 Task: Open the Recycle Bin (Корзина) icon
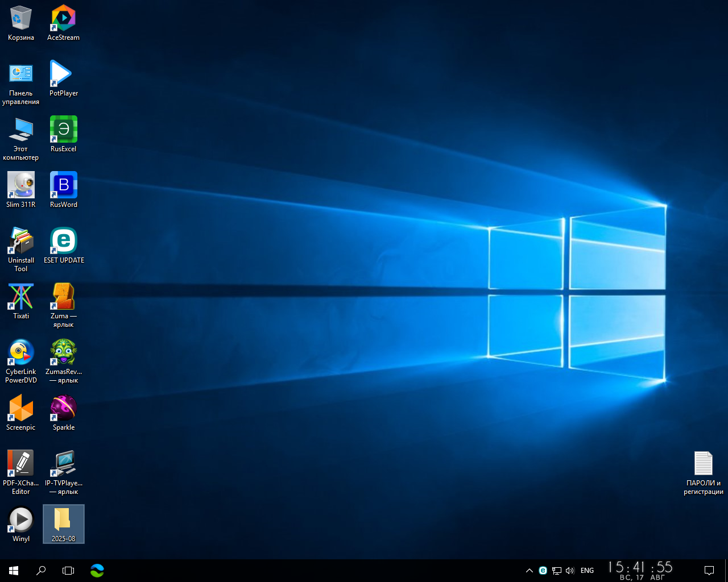click(21, 23)
